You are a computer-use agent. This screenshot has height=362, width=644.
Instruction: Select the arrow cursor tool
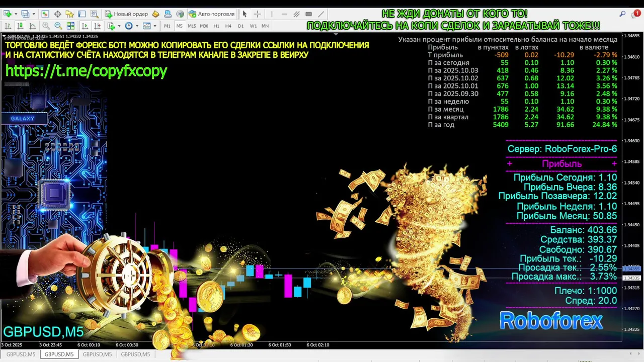[245, 14]
